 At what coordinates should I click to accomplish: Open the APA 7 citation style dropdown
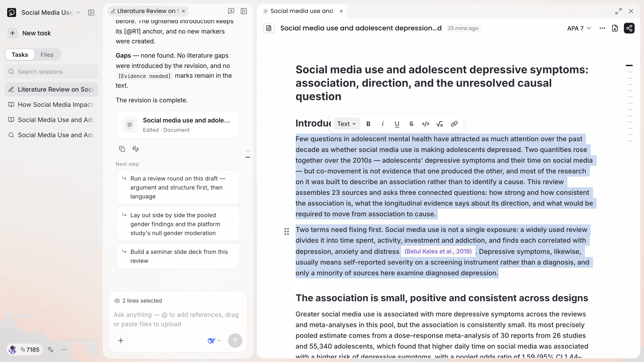pyautogui.click(x=579, y=28)
